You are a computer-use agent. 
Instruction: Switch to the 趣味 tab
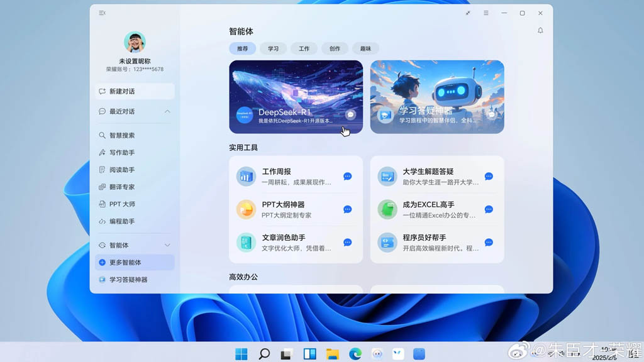coord(365,48)
